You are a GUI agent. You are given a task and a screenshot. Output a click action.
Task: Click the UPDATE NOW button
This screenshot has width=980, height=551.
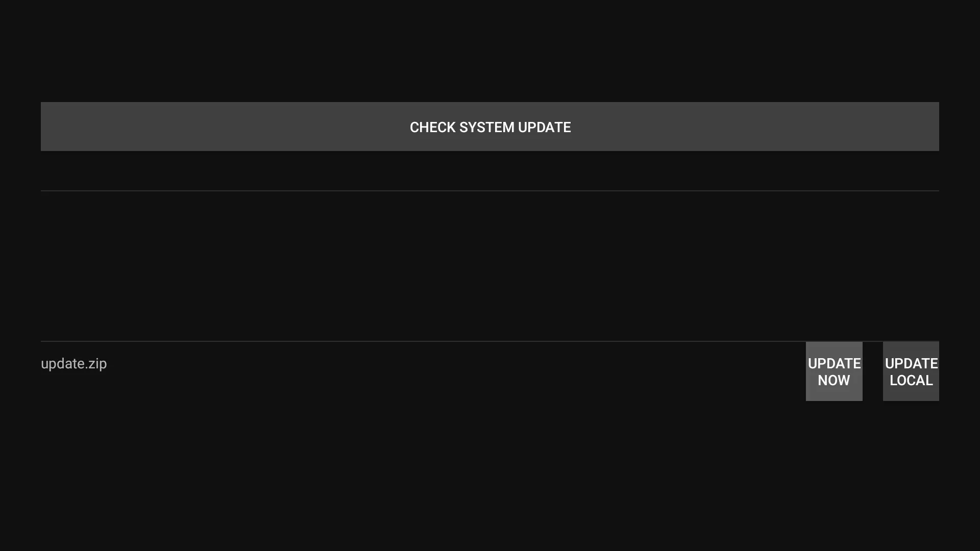(x=834, y=371)
